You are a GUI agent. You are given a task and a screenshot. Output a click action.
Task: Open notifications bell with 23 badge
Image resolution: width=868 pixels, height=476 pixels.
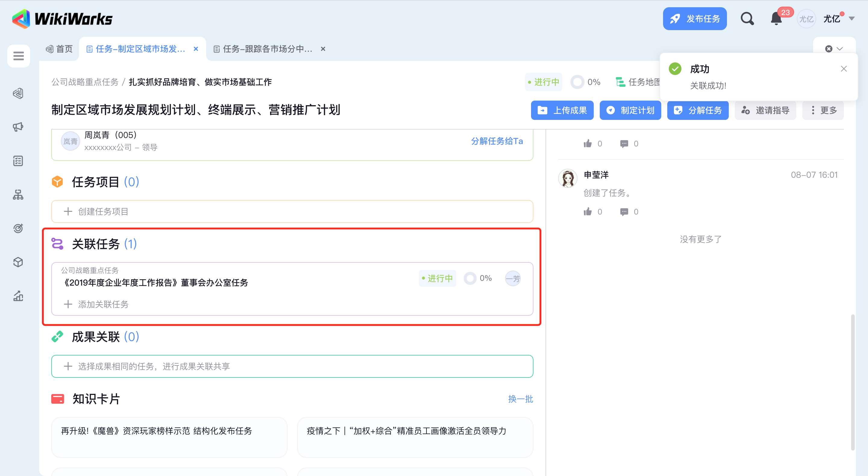pyautogui.click(x=776, y=19)
